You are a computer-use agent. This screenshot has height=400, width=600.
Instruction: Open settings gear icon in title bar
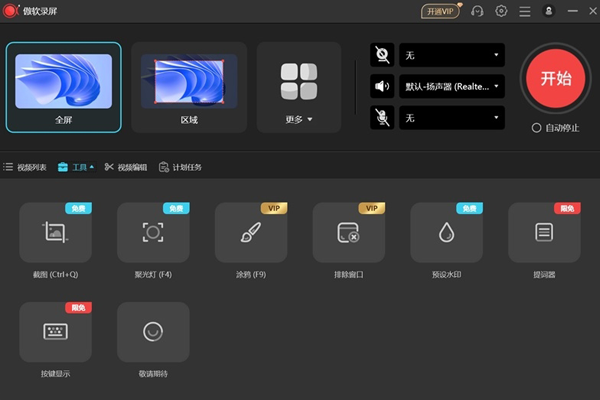point(501,11)
